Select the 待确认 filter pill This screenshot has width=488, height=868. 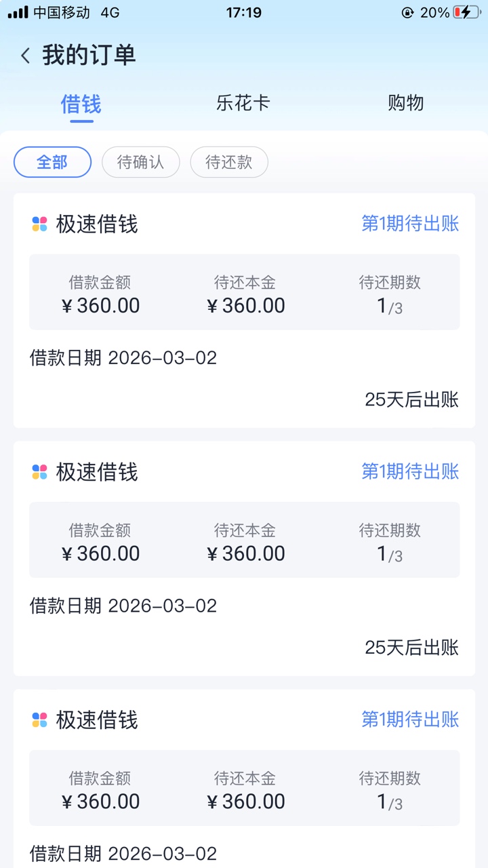click(140, 162)
